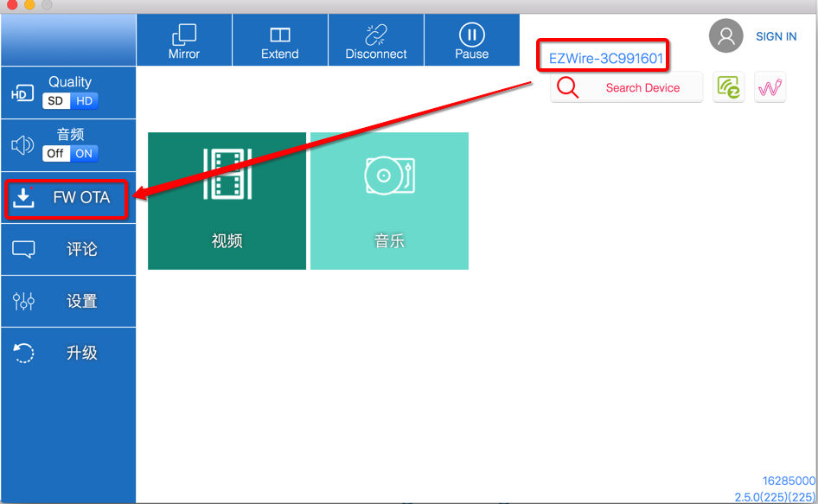This screenshot has height=504, width=818.
Task: Click the circular refresh icon beside 升级
Action: pos(23,353)
